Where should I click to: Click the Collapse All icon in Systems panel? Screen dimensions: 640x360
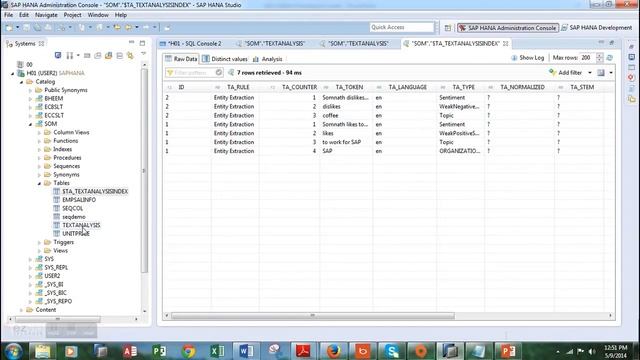pyautogui.click(x=120, y=55)
